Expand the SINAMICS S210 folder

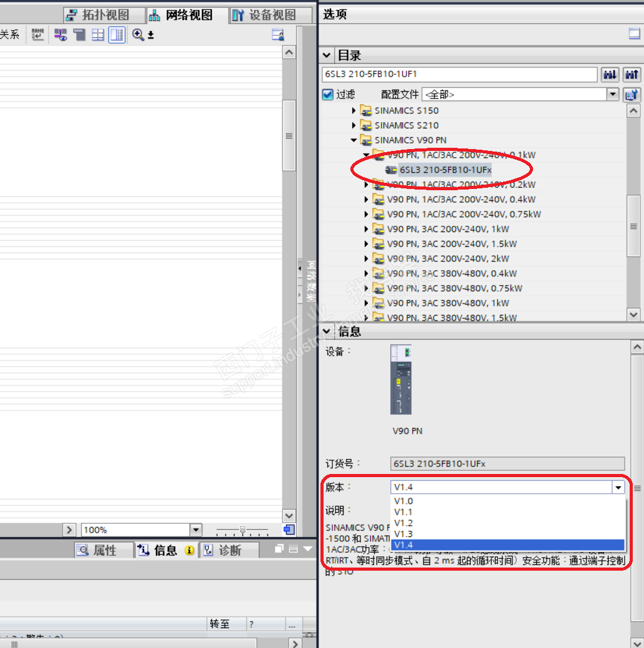[353, 125]
